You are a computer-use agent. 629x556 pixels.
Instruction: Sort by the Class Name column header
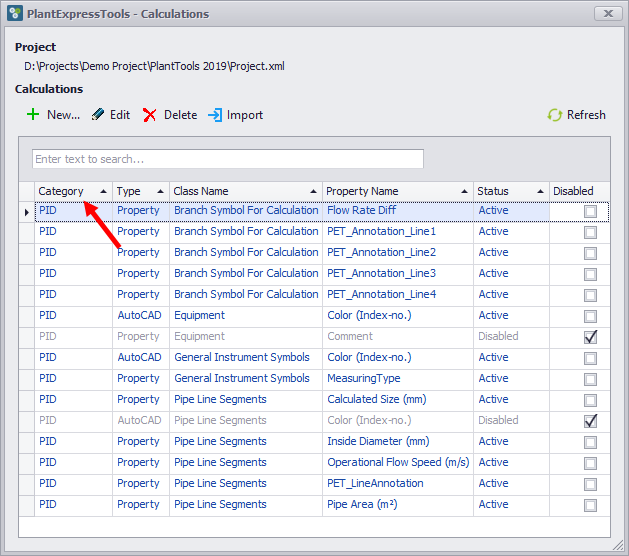[x=201, y=191]
